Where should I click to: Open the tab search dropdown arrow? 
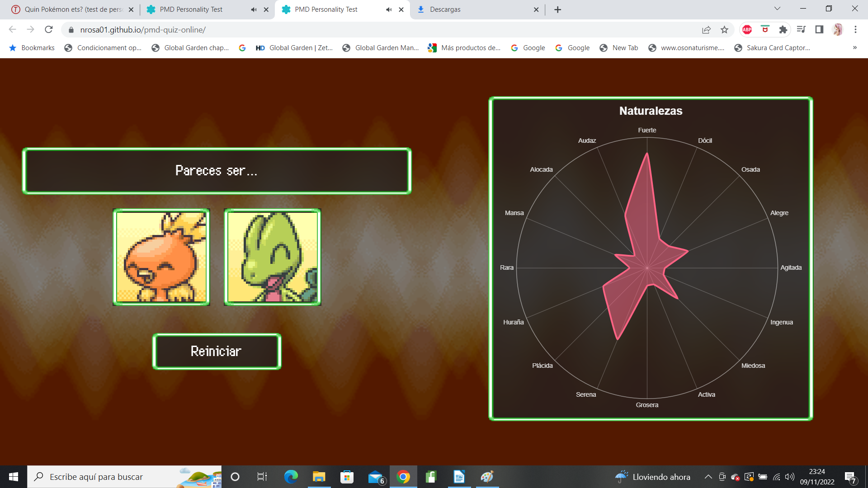click(x=777, y=9)
